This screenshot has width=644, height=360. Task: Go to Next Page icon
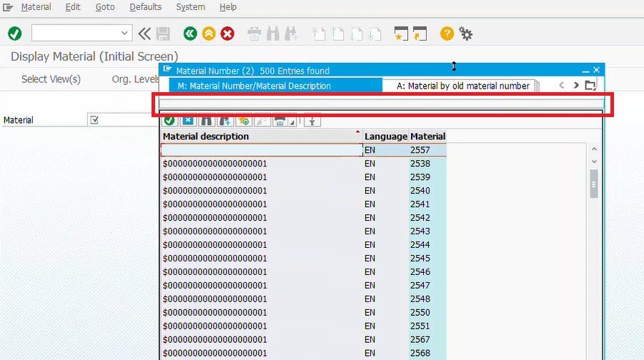pyautogui.click(x=356, y=34)
